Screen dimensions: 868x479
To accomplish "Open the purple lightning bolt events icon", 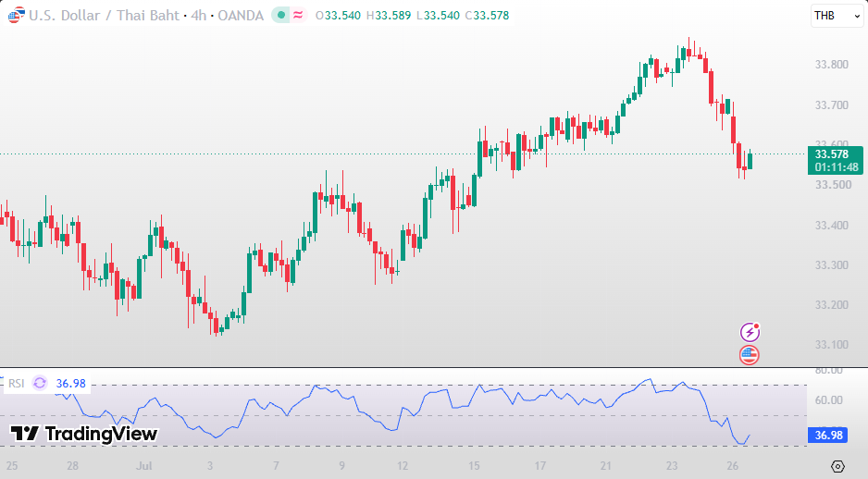I will [750, 332].
